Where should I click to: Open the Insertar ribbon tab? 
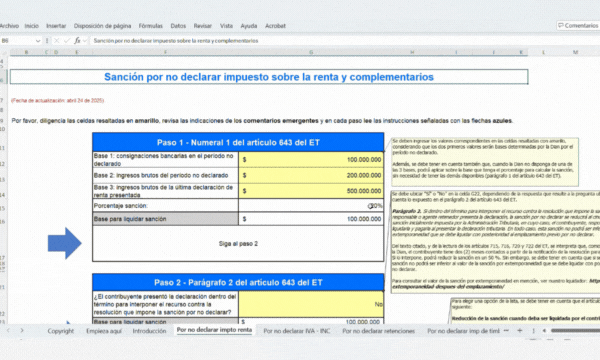[56, 26]
